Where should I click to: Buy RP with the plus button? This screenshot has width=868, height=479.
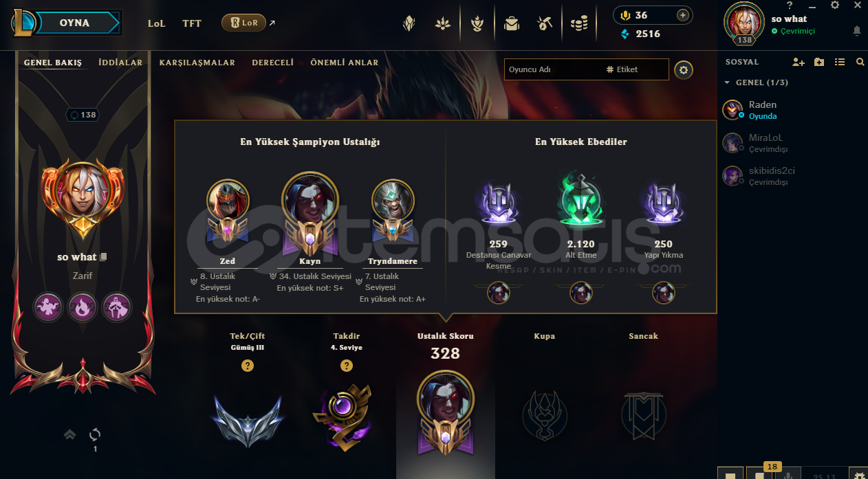click(682, 15)
